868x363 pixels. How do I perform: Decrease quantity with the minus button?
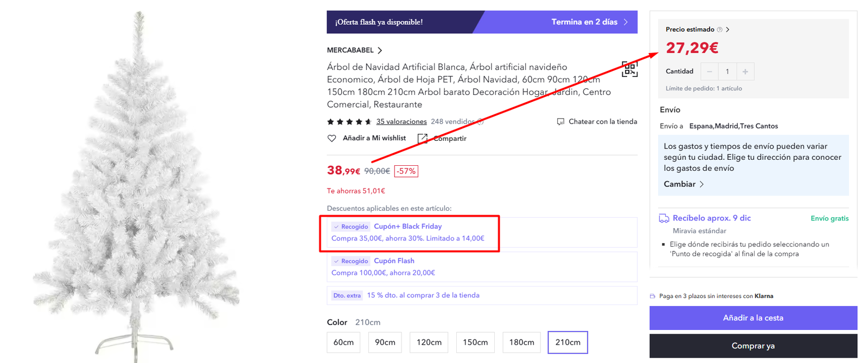(710, 72)
